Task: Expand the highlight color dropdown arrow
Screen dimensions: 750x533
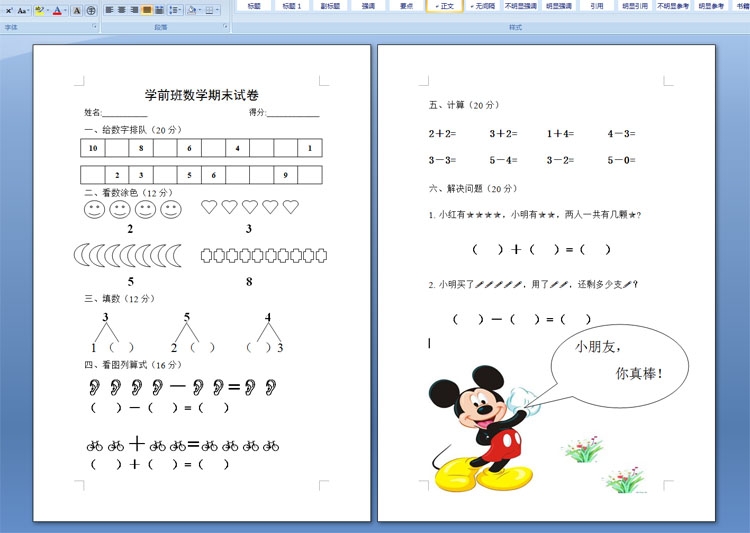Action: pos(47,10)
